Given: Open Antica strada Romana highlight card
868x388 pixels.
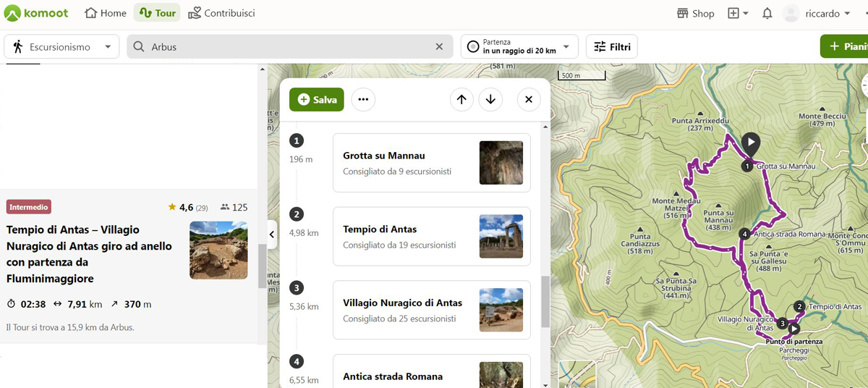Looking at the screenshot, I should (432, 371).
